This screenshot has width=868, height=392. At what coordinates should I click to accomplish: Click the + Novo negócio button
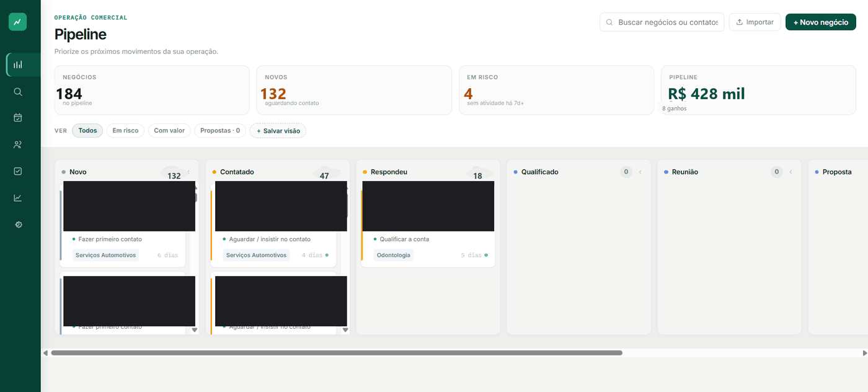[821, 22]
